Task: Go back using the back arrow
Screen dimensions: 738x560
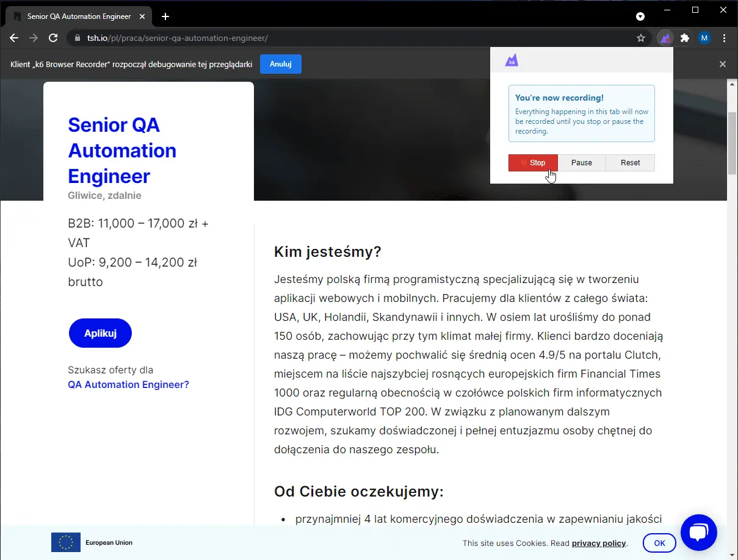Action: [x=13, y=38]
